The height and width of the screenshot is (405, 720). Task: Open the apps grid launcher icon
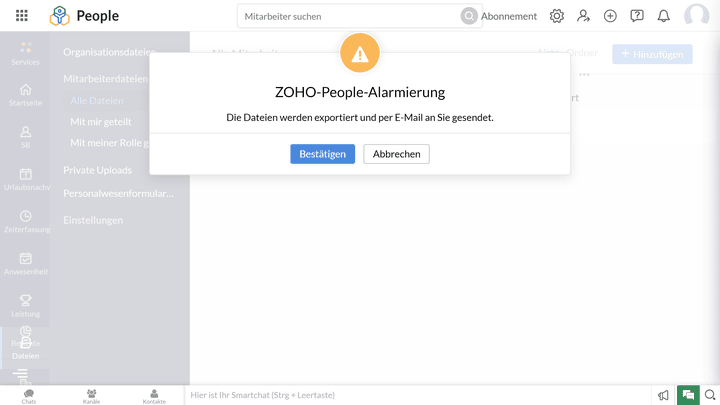point(22,16)
